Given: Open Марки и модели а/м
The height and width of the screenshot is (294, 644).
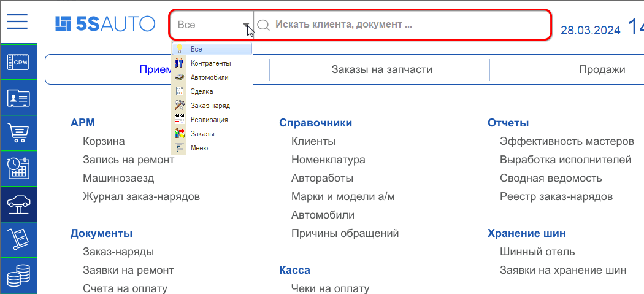Looking at the screenshot, I should [343, 197].
